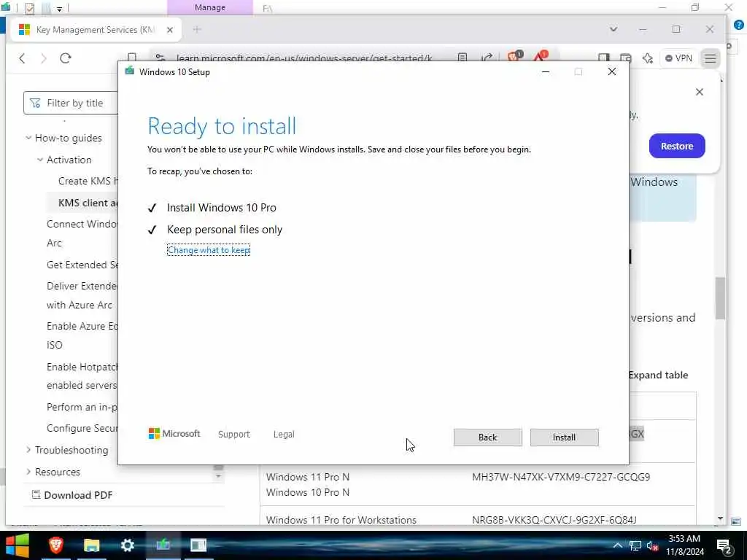Image resolution: width=747 pixels, height=560 pixels.
Task: Select the 'KMS client' sidebar item
Action: pos(88,203)
